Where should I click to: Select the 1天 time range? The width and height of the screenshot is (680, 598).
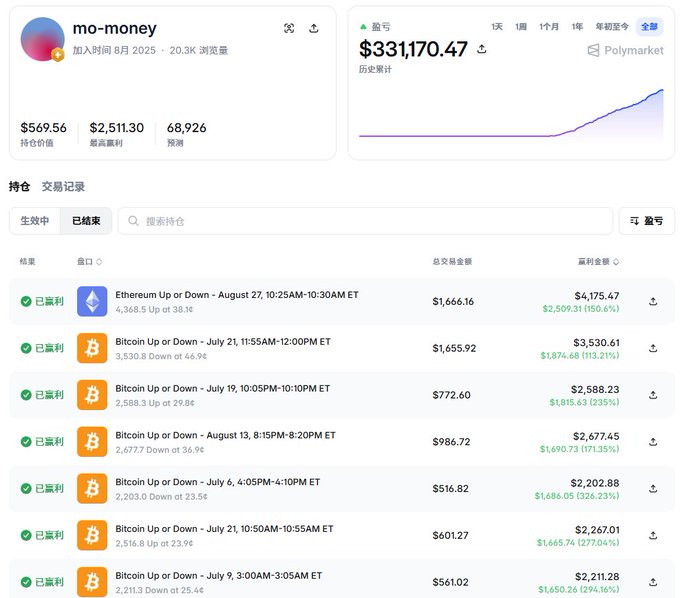497,27
